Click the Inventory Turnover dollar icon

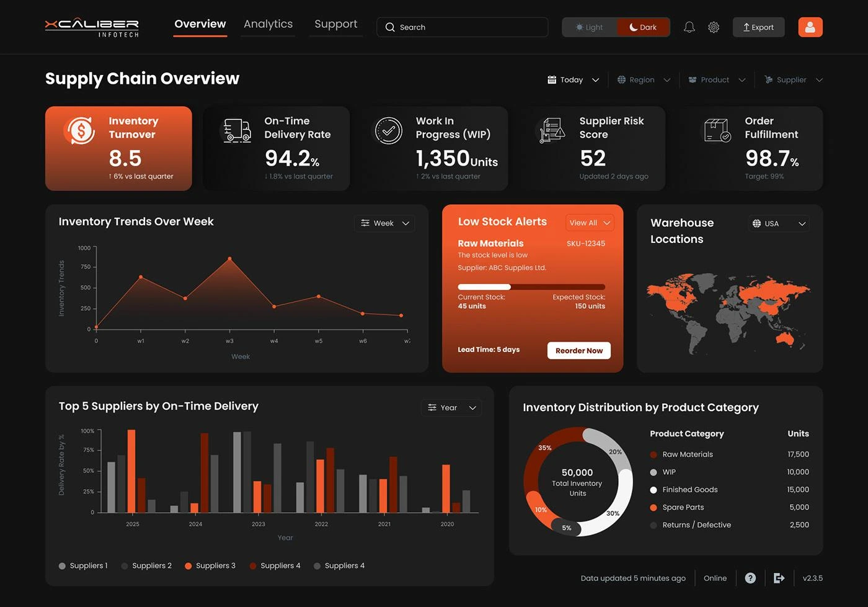(79, 131)
